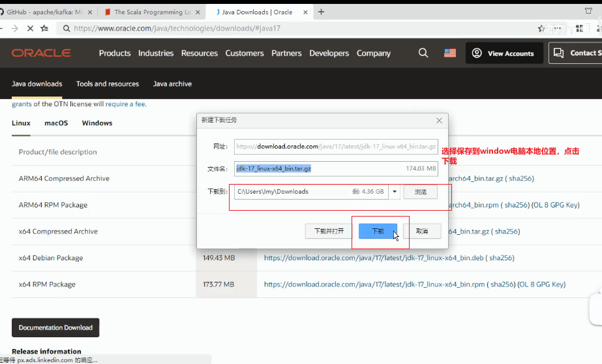Click the browser stop loading icon

(31, 28)
